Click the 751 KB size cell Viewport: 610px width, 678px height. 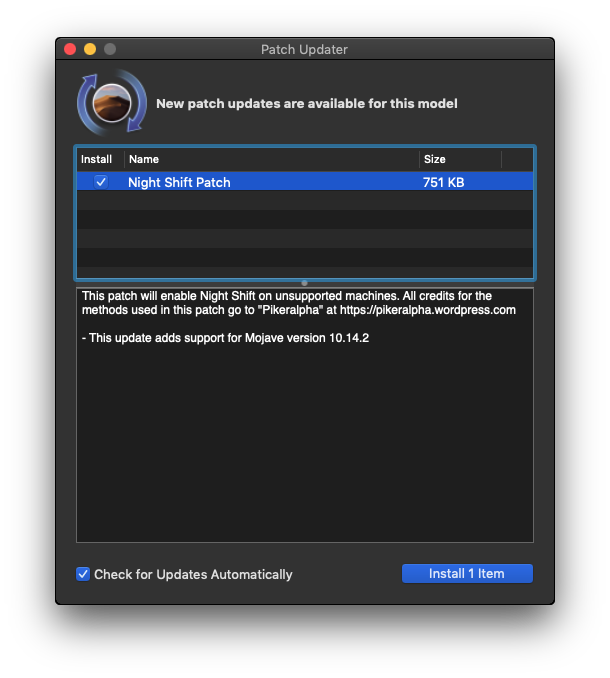pyautogui.click(x=443, y=182)
